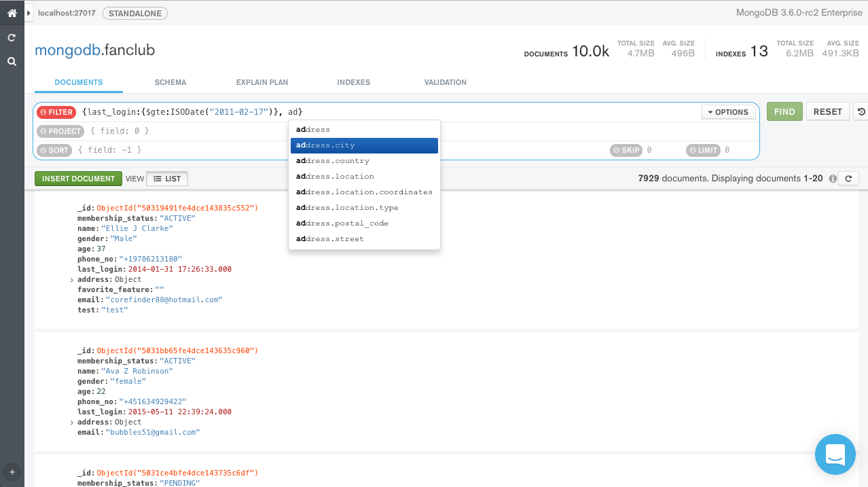Click the SORT label badge
Screen dimensions: 868x487
54,150
